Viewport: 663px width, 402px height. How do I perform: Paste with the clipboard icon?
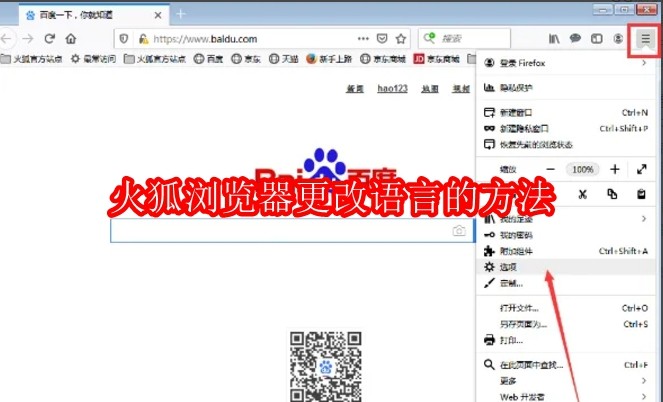[641, 194]
